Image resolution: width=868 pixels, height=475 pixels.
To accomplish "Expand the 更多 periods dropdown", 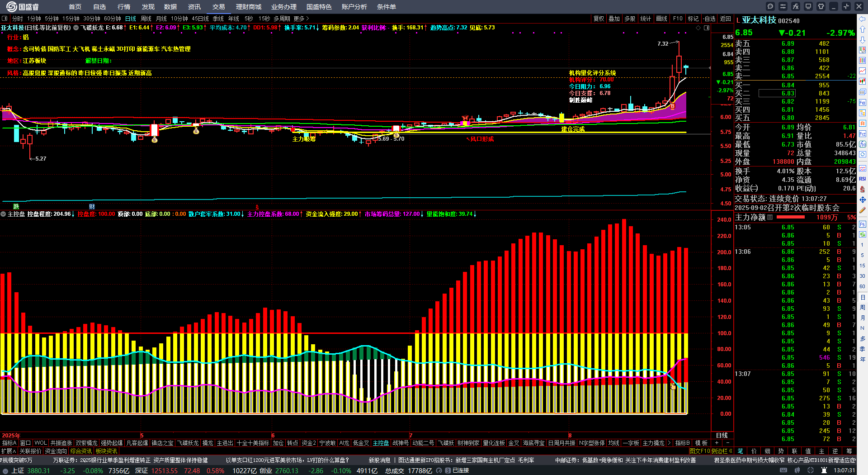I will (x=301, y=19).
